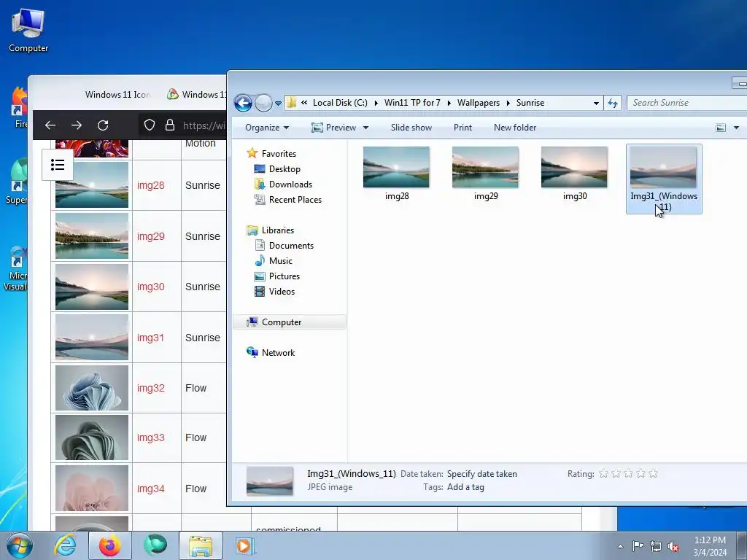This screenshot has height=560, width=747.
Task: Open the img34 link on webpage
Action: tap(151, 489)
